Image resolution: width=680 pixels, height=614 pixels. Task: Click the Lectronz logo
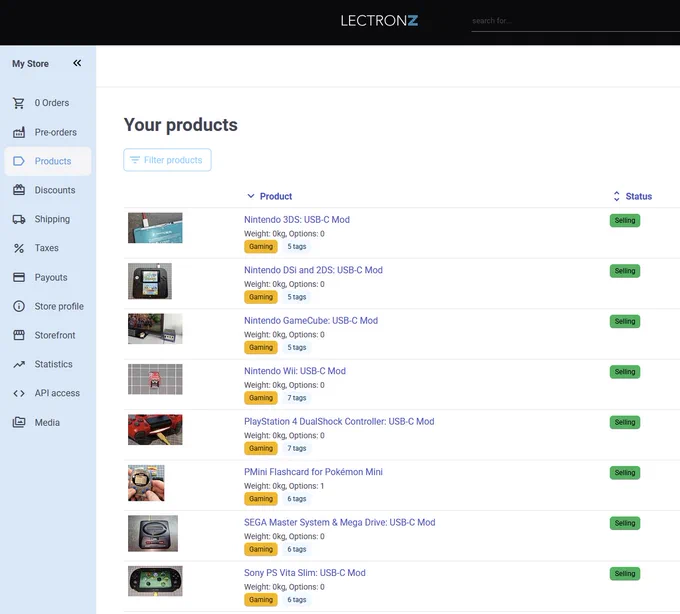pyautogui.click(x=379, y=21)
